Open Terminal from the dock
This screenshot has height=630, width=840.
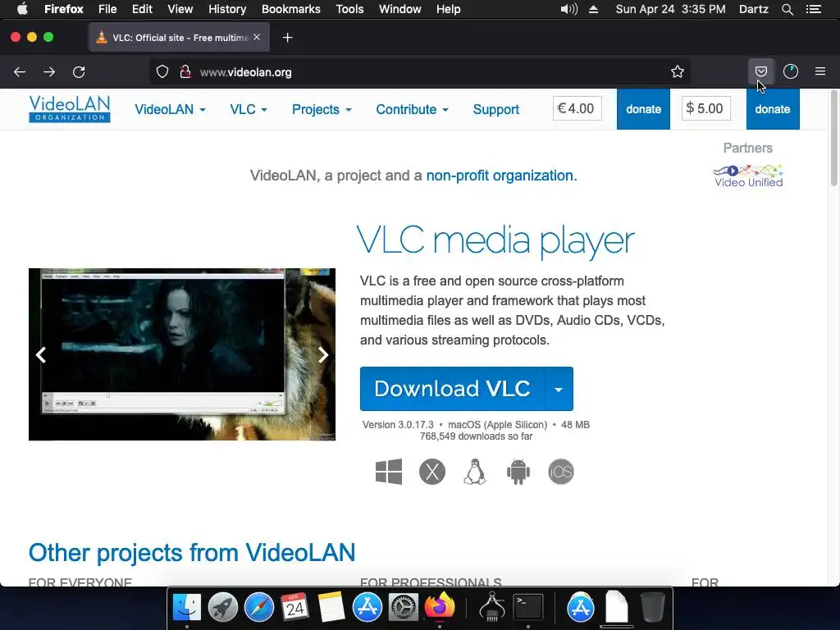pyautogui.click(x=528, y=608)
